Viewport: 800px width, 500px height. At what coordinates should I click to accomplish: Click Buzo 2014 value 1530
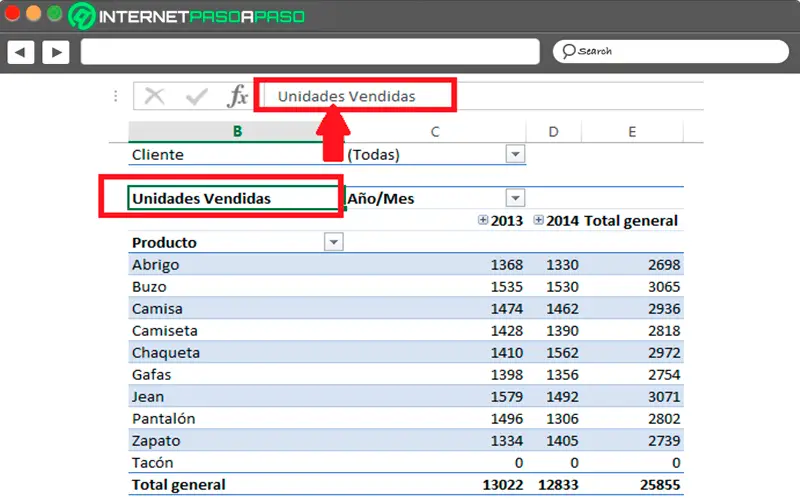[x=562, y=286]
